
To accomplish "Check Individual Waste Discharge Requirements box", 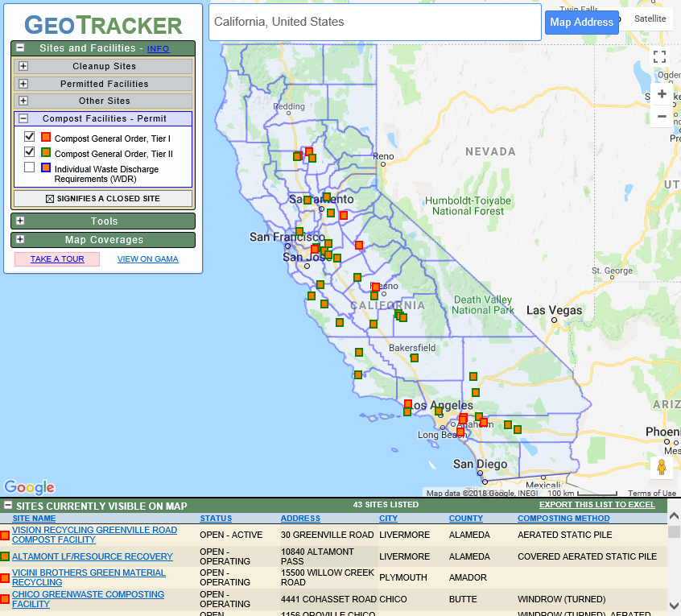I will (29, 167).
